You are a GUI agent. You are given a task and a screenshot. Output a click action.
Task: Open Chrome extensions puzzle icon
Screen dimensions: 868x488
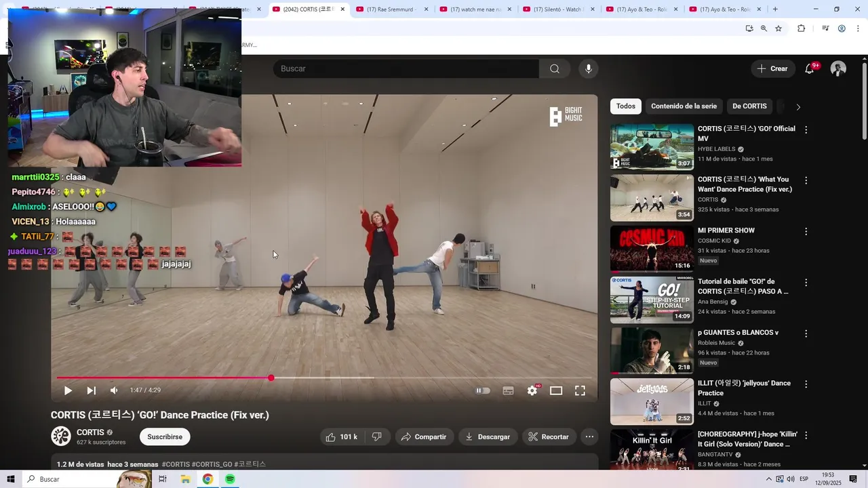pos(801,28)
